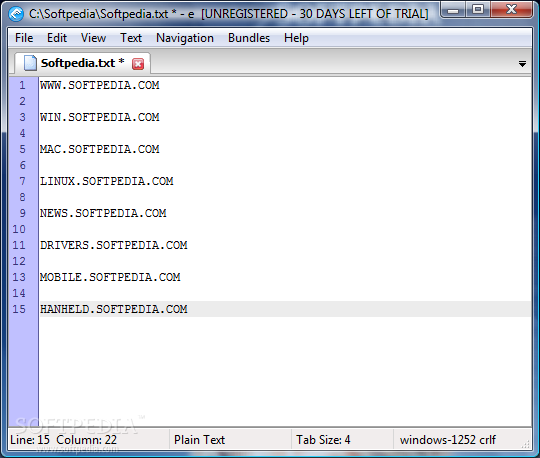The image size is (540, 458).
Task: Open the View menu
Action: point(93,38)
